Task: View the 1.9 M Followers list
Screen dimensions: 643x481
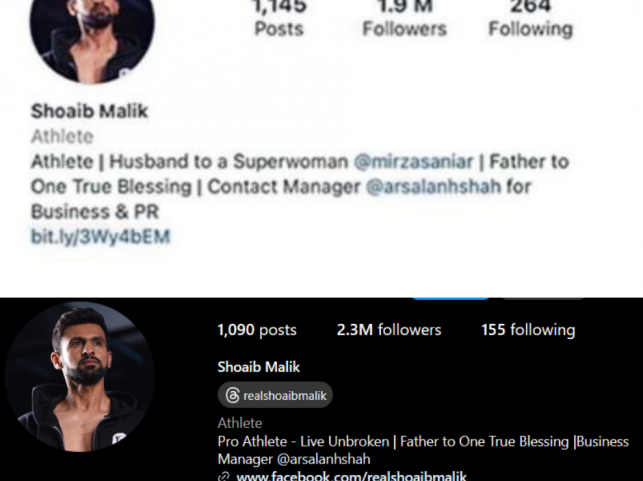Action: point(404,18)
